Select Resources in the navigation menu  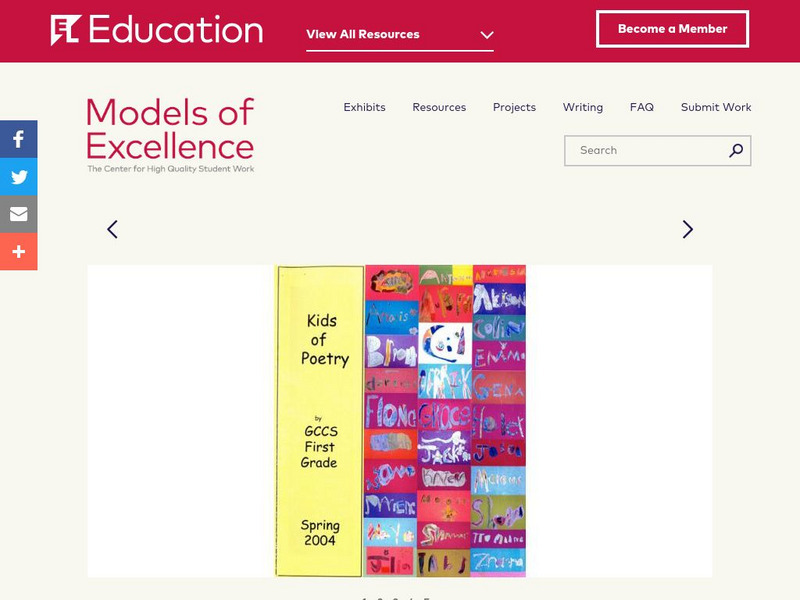tap(439, 107)
